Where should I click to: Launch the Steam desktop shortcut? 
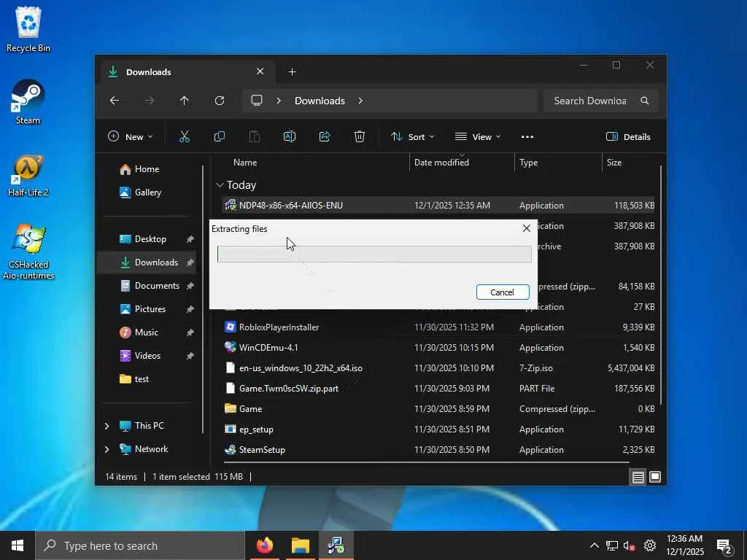[28, 102]
